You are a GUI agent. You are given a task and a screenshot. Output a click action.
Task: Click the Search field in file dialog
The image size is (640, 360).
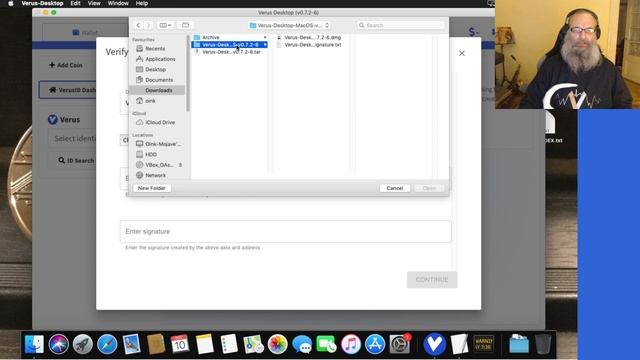401,25
